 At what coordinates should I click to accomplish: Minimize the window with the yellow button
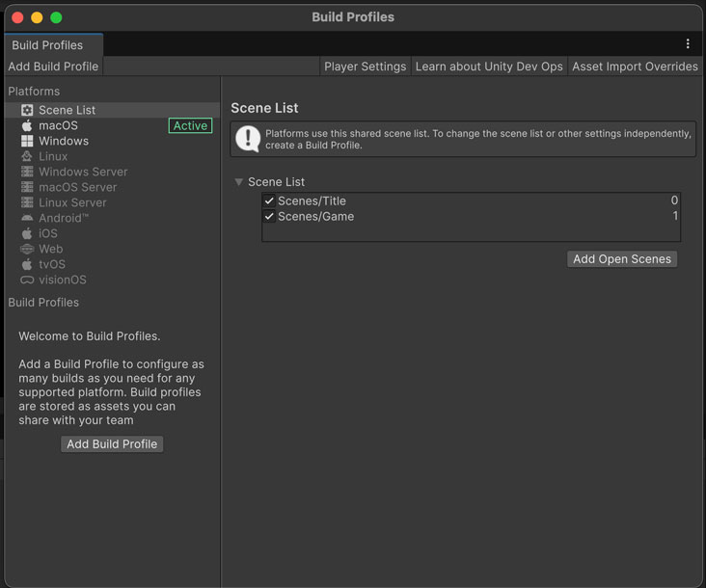(37, 17)
